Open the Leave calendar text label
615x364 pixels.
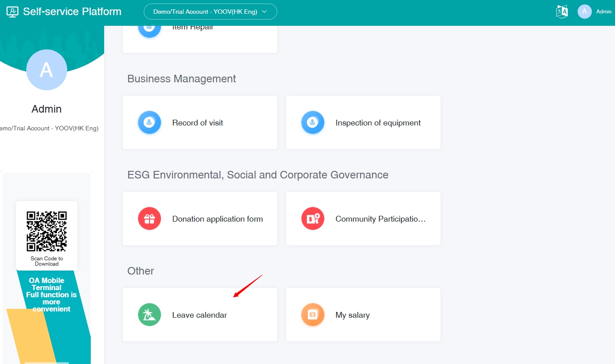[x=199, y=315]
